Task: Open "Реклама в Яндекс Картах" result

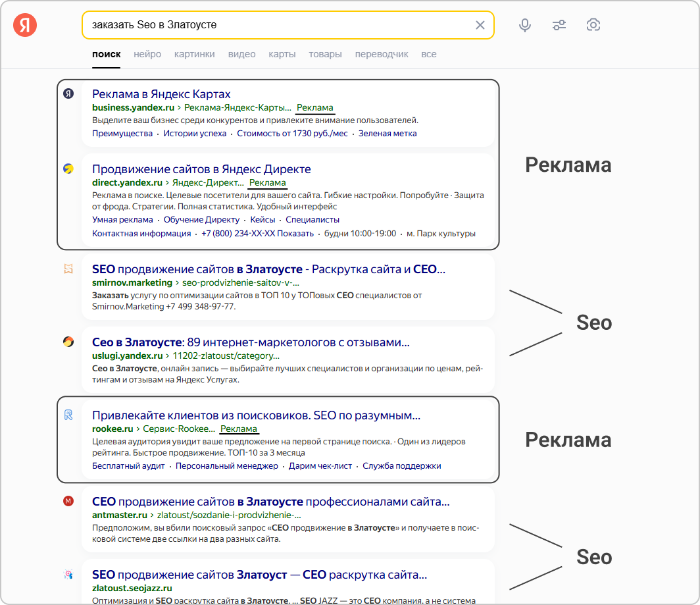Action: [x=161, y=94]
